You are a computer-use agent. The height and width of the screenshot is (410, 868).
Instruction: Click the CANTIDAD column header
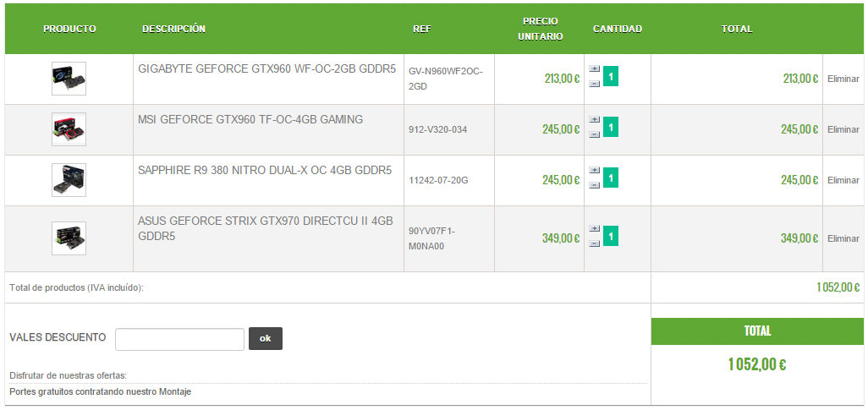[x=618, y=30]
